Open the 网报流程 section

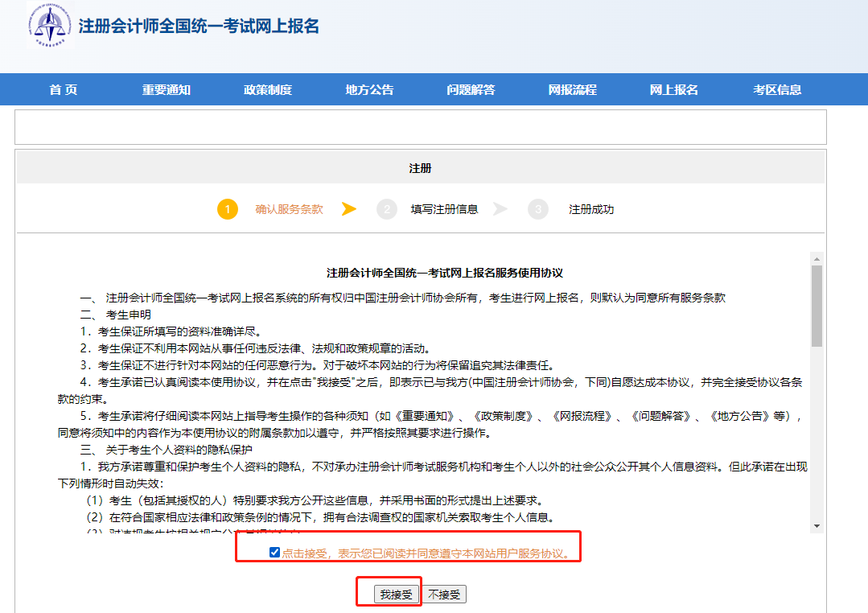pyautogui.click(x=573, y=89)
